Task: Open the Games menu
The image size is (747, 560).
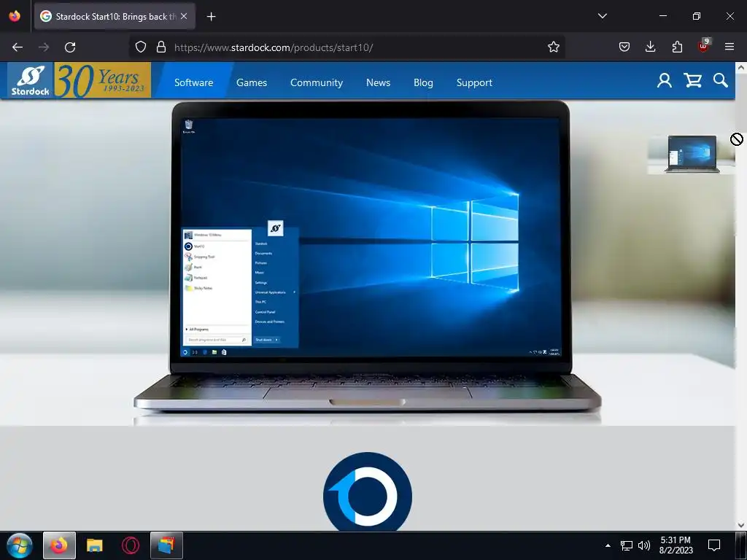Action: (x=252, y=82)
